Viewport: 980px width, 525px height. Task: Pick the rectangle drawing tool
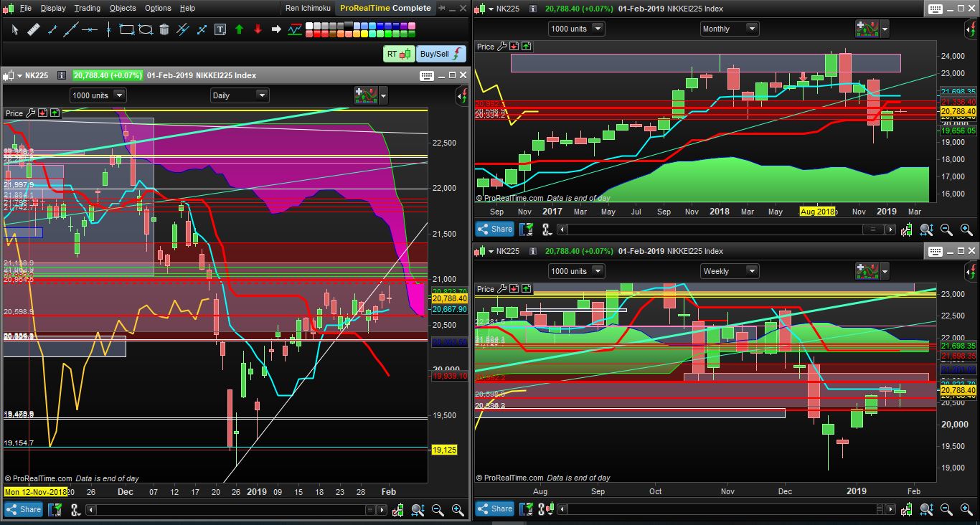127,29
